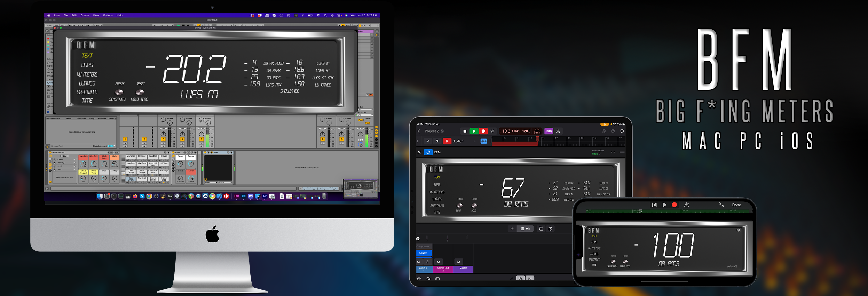Open Ableton Live icon in the dock
Image resolution: width=868 pixels, height=296 pixels.
tap(170, 196)
